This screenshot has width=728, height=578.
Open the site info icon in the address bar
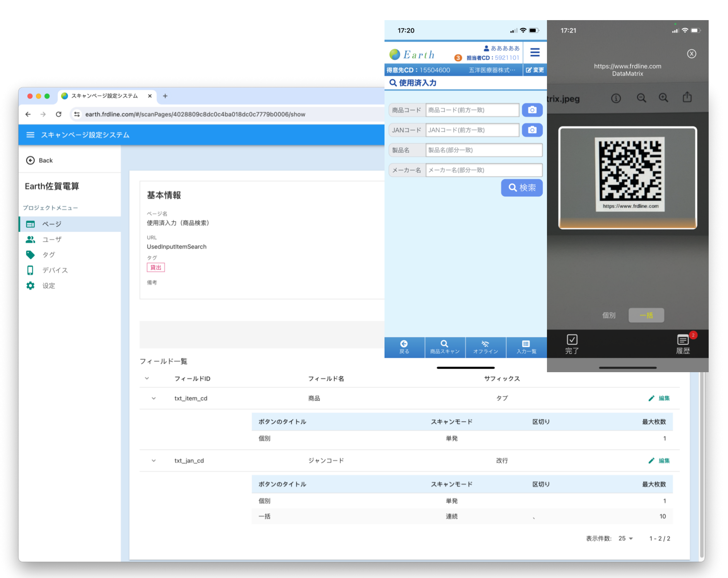click(77, 114)
